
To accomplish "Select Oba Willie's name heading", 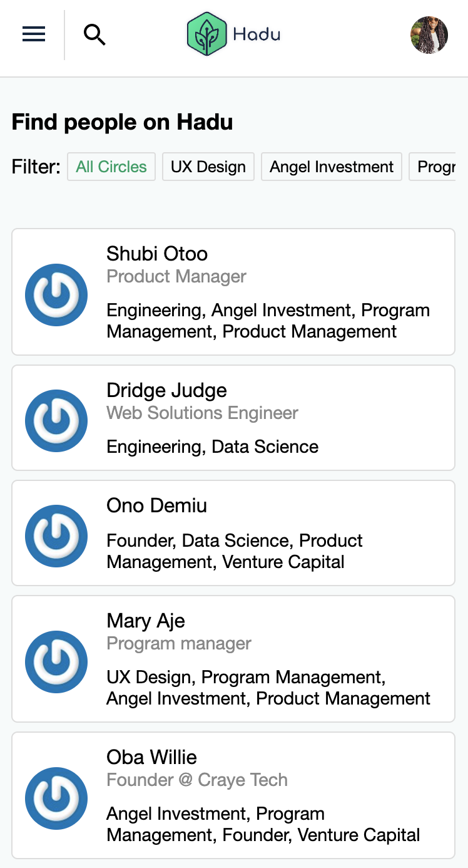I will [151, 757].
